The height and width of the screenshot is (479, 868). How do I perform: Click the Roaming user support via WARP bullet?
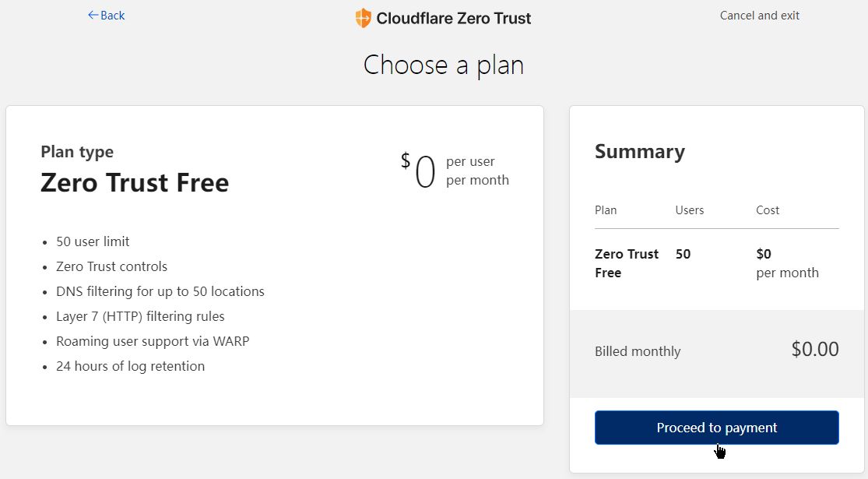(x=152, y=341)
